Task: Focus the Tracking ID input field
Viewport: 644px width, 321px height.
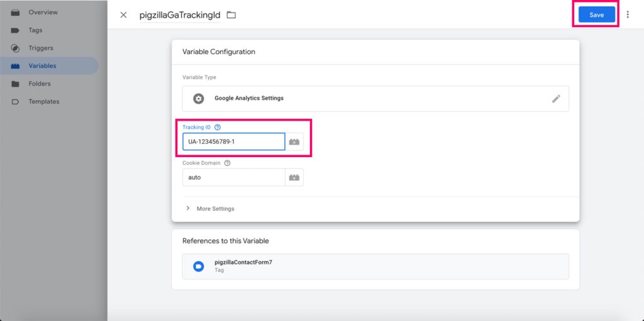Action: [x=234, y=141]
